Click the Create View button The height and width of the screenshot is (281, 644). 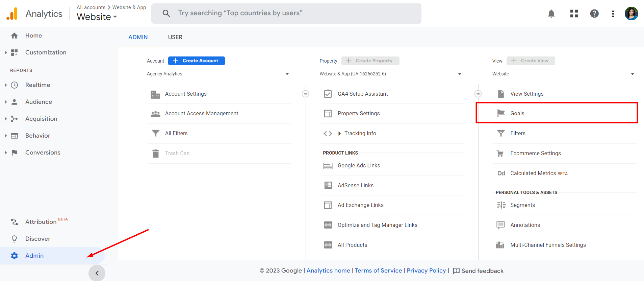point(531,61)
